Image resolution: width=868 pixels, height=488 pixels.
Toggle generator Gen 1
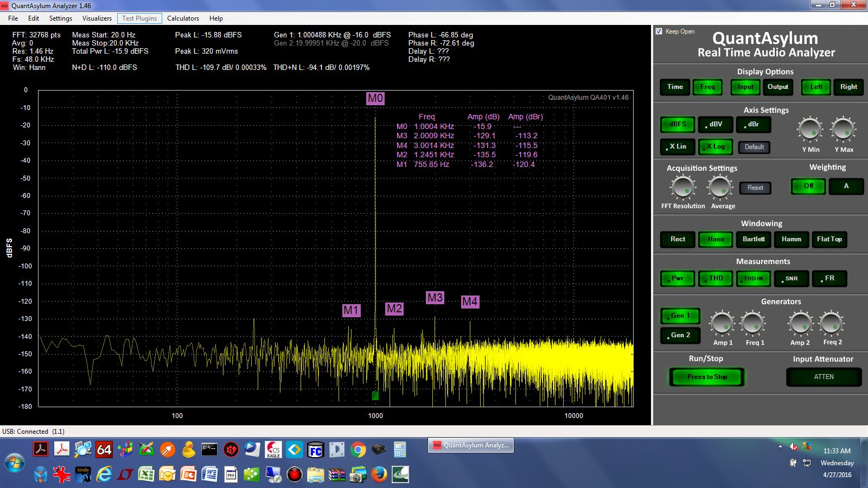680,316
